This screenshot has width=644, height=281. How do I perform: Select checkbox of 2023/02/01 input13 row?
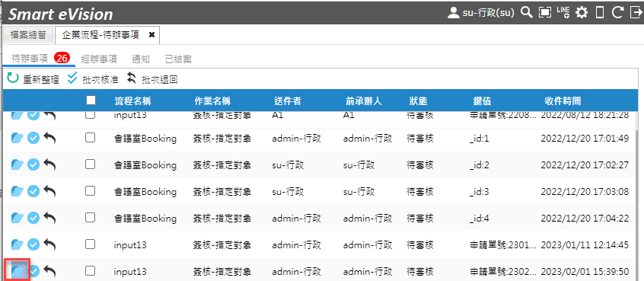pos(90,270)
